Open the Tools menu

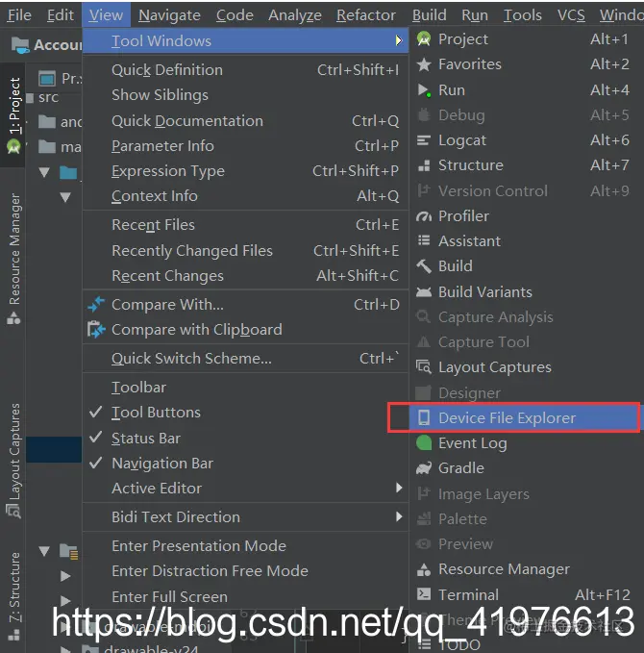523,15
